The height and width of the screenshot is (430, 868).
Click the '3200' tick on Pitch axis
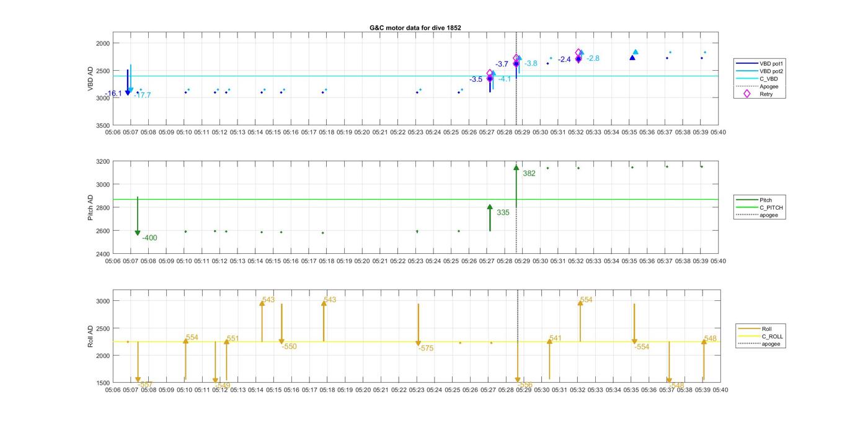point(103,161)
